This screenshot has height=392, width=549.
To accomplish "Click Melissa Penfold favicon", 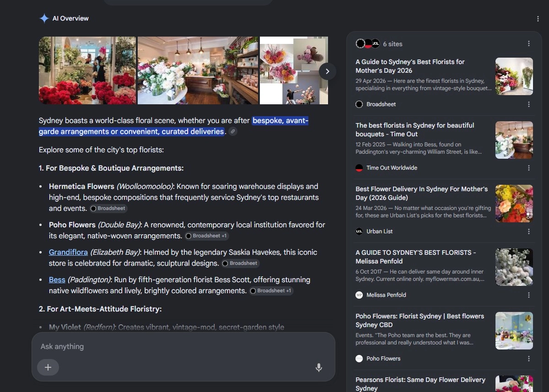I will click(x=359, y=295).
